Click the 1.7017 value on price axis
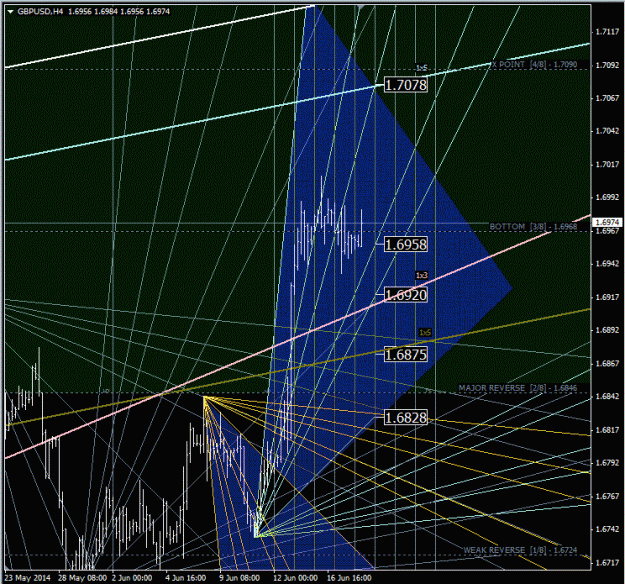The height and width of the screenshot is (584, 625). [607, 164]
